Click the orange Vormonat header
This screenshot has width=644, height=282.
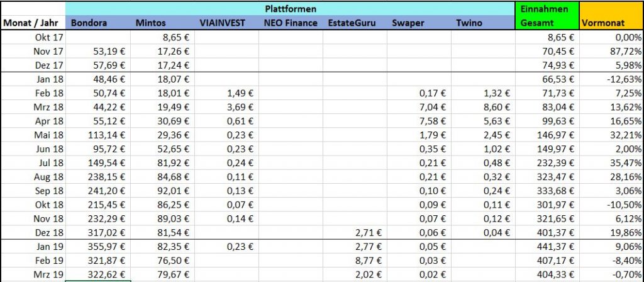[611, 16]
